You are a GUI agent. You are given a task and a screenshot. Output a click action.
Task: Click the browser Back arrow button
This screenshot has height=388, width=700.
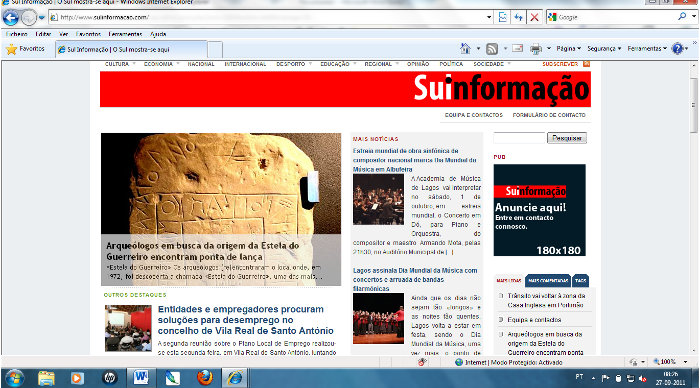point(10,18)
